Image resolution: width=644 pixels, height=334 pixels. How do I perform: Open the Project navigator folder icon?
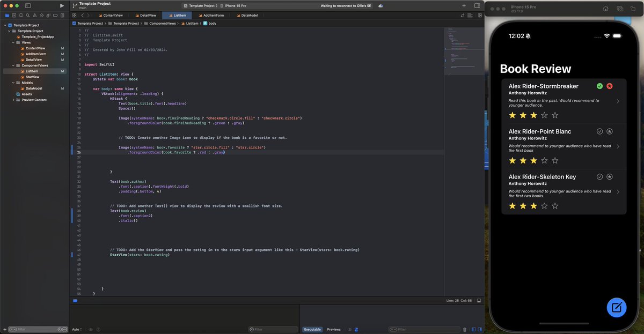pos(6,16)
